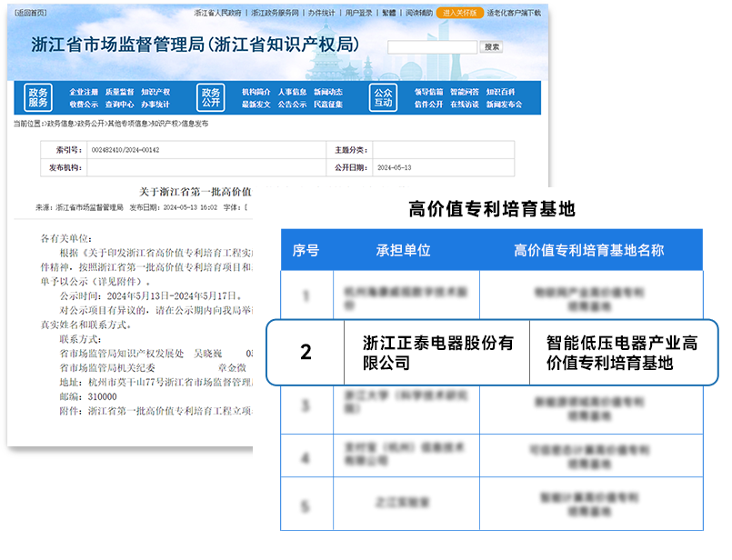The image size is (732, 560).
Task: Switch to traditional Chinese via 繁體
Action: [x=388, y=13]
